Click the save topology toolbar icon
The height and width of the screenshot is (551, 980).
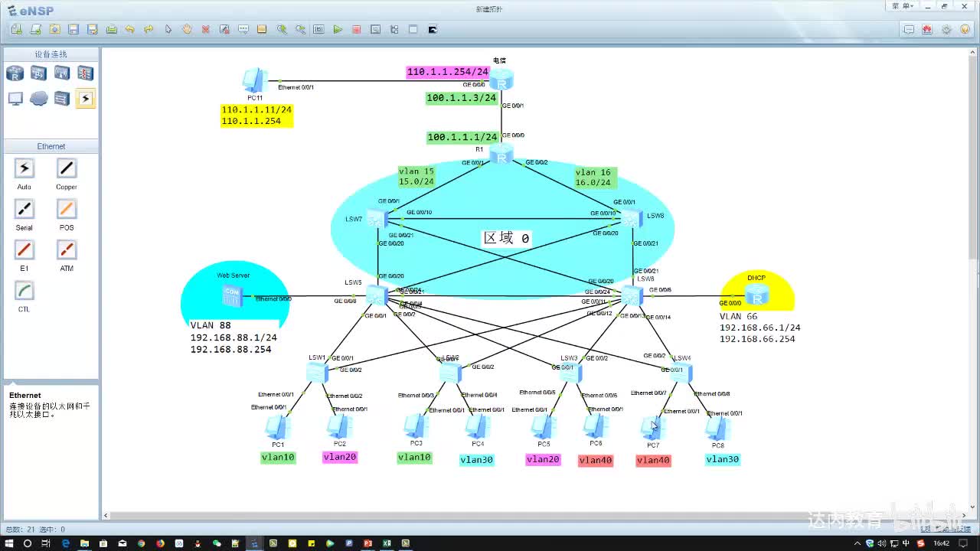click(73, 29)
